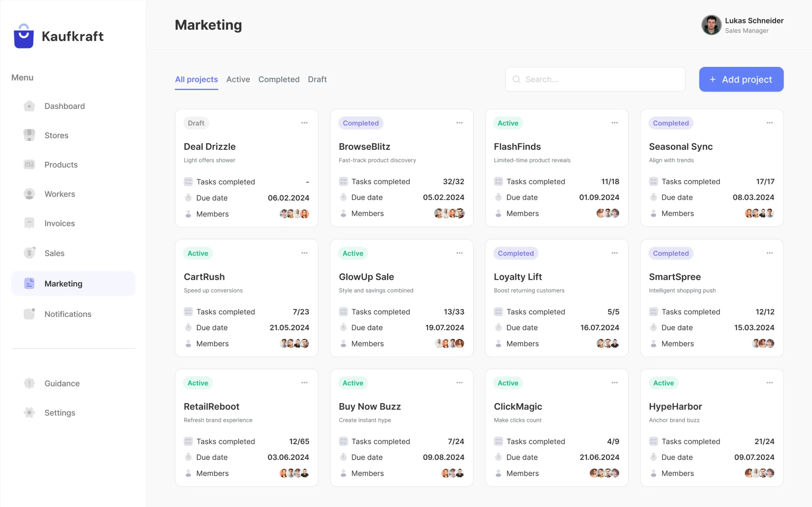Open the Guidance sidebar item
812x507 pixels.
tap(62, 383)
